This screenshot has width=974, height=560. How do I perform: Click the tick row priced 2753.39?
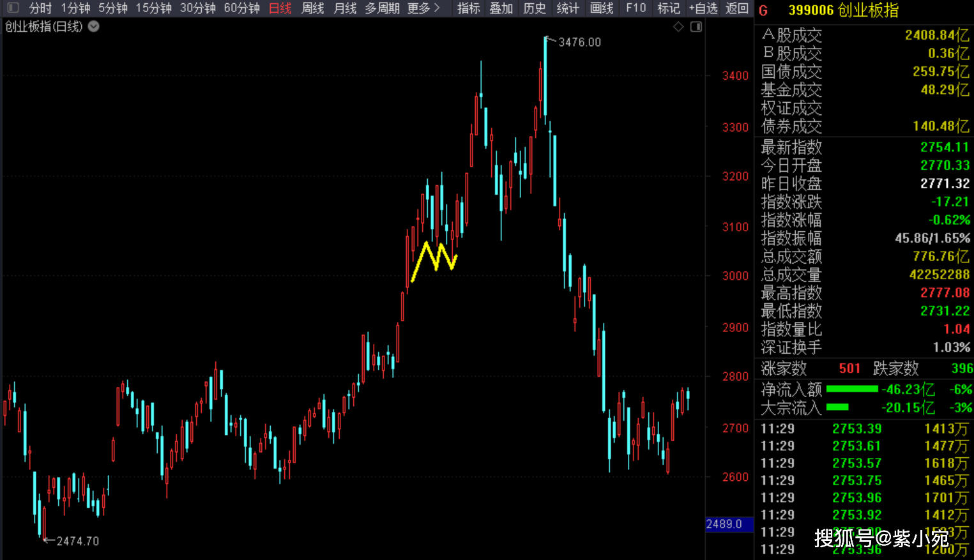865,428
